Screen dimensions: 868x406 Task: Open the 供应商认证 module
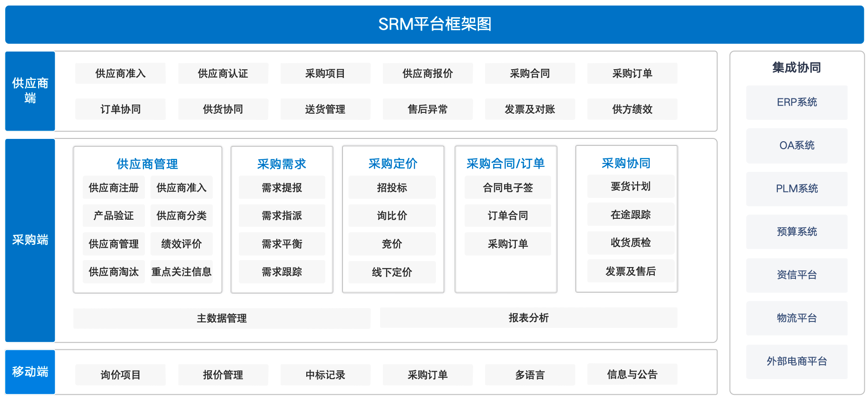223,73
